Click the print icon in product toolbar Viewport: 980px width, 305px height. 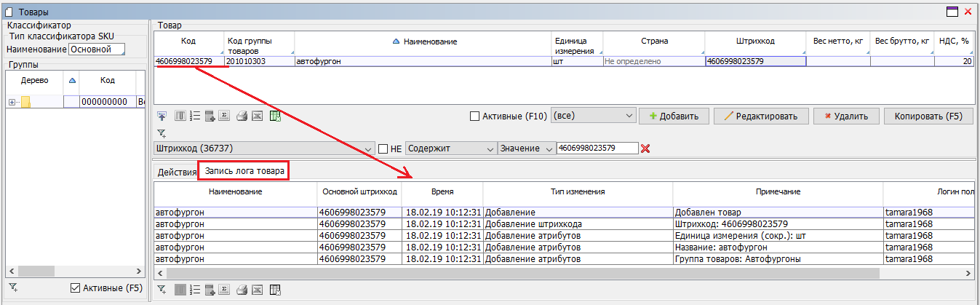(x=242, y=116)
